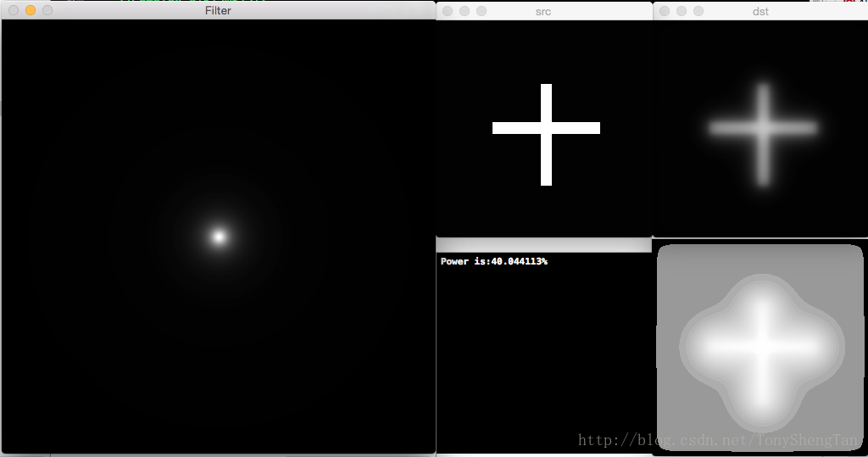This screenshot has height=457, width=868.
Task: Minimize the dst window
Action: point(682,11)
